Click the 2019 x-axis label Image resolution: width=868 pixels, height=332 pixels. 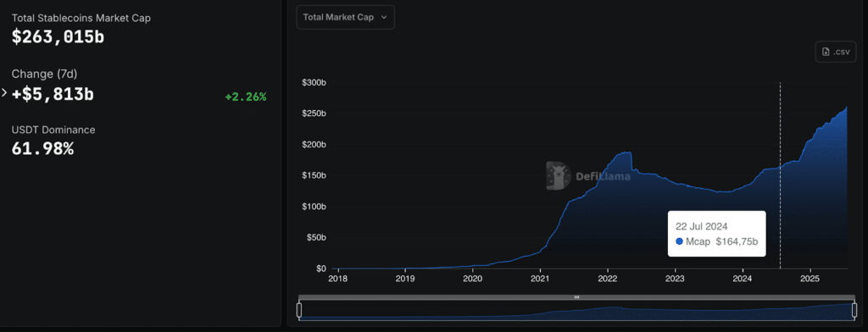[405, 279]
